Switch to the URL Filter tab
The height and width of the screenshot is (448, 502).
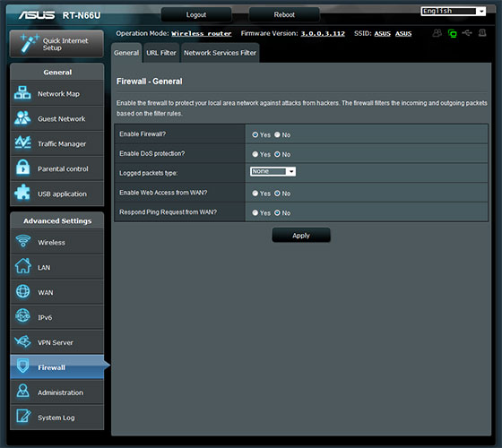(x=161, y=53)
